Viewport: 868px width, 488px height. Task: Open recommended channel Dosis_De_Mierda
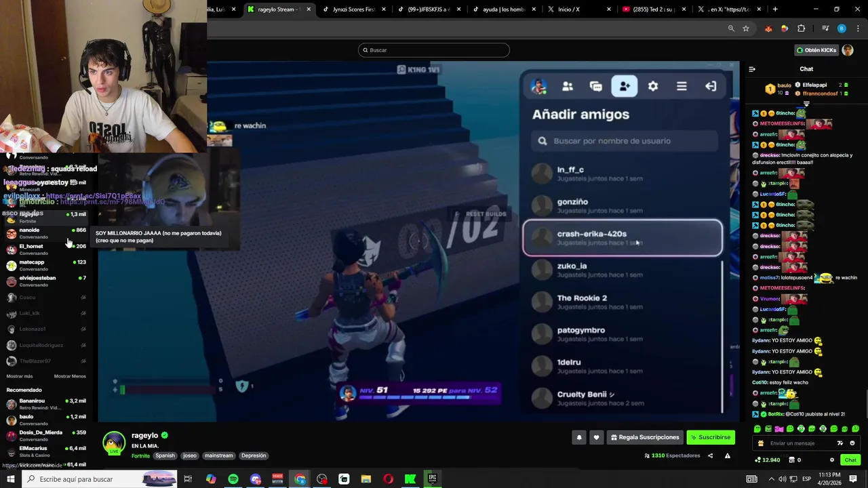click(x=46, y=435)
